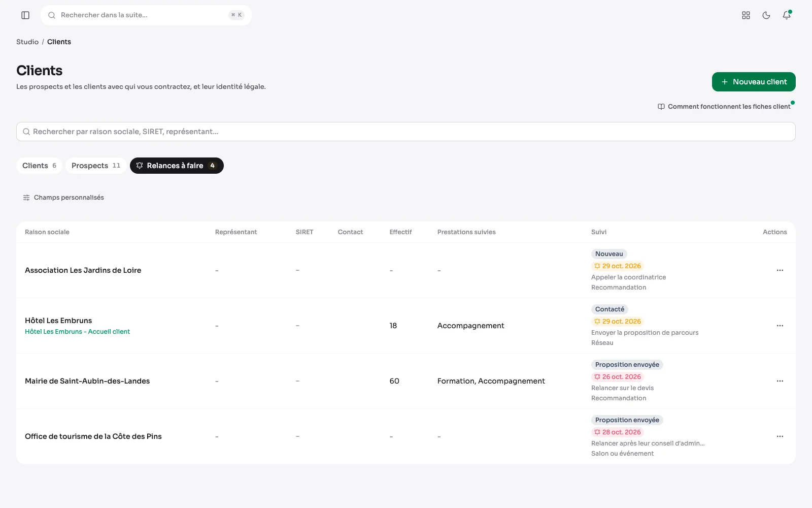Open Hôtel Les Embruns - Accueil client link
The height and width of the screenshot is (508, 812).
[77, 332]
